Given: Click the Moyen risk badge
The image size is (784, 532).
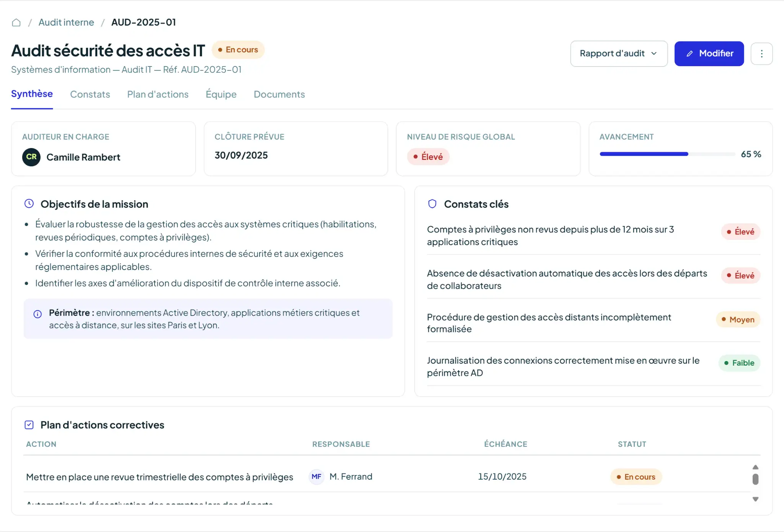Looking at the screenshot, I should pyautogui.click(x=738, y=319).
